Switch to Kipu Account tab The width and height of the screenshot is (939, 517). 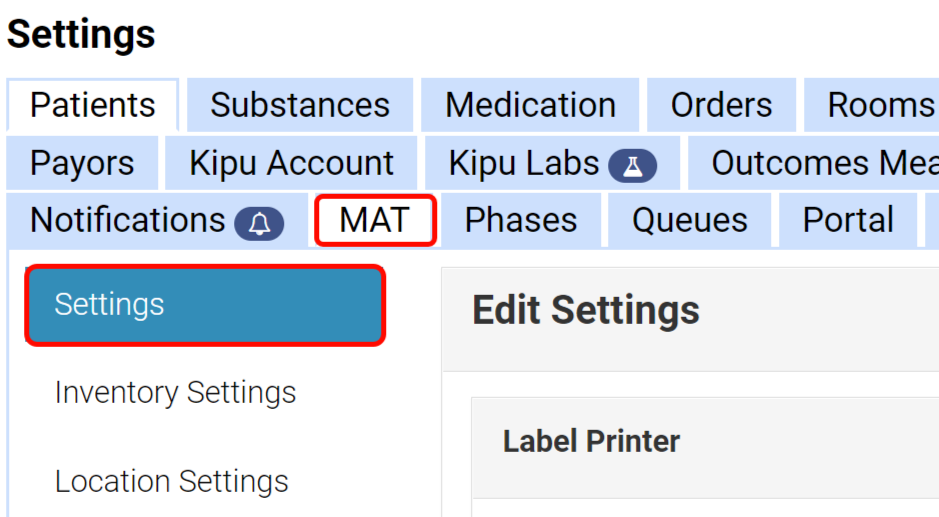point(292,163)
